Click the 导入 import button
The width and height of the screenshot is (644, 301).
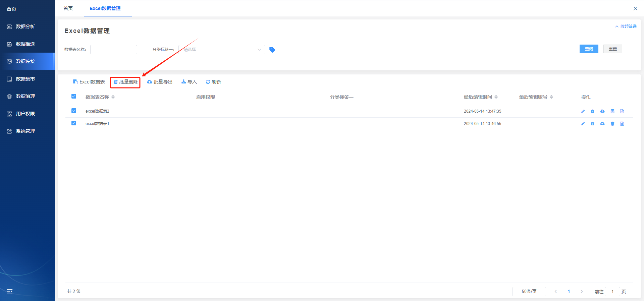pos(189,82)
